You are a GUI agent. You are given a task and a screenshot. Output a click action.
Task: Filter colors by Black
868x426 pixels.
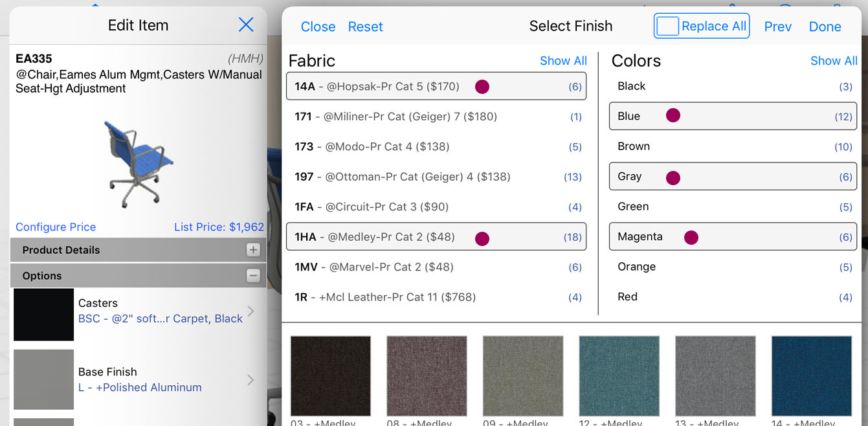733,86
